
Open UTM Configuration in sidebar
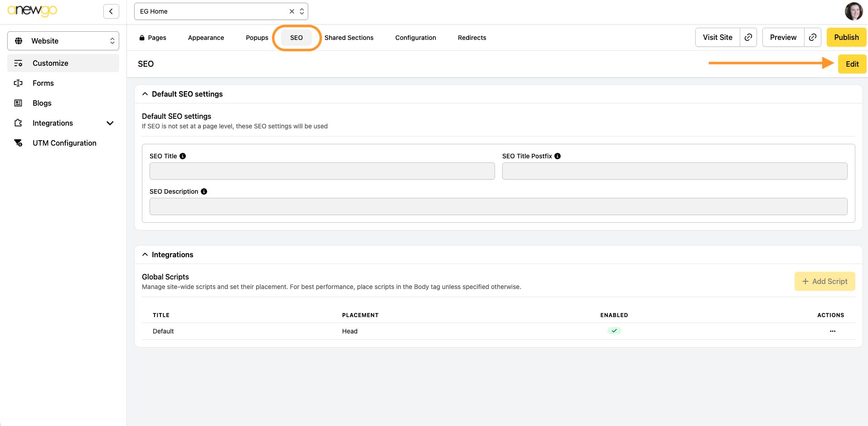point(64,143)
